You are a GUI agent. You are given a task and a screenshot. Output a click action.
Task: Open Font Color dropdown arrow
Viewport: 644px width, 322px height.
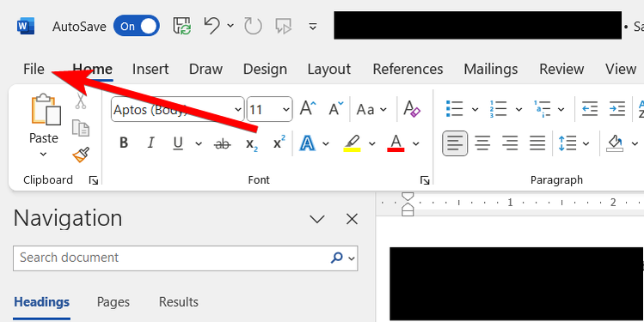click(x=415, y=143)
